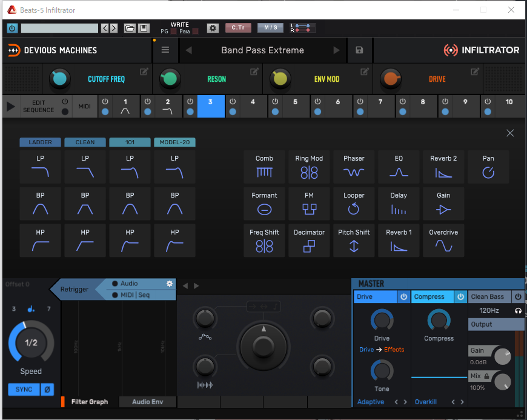Adjust the Cutoff Freq macro knob
527x420 pixels.
60,79
